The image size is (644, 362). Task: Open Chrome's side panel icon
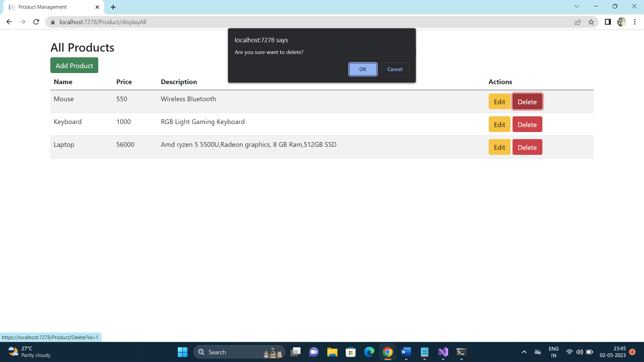(x=608, y=22)
